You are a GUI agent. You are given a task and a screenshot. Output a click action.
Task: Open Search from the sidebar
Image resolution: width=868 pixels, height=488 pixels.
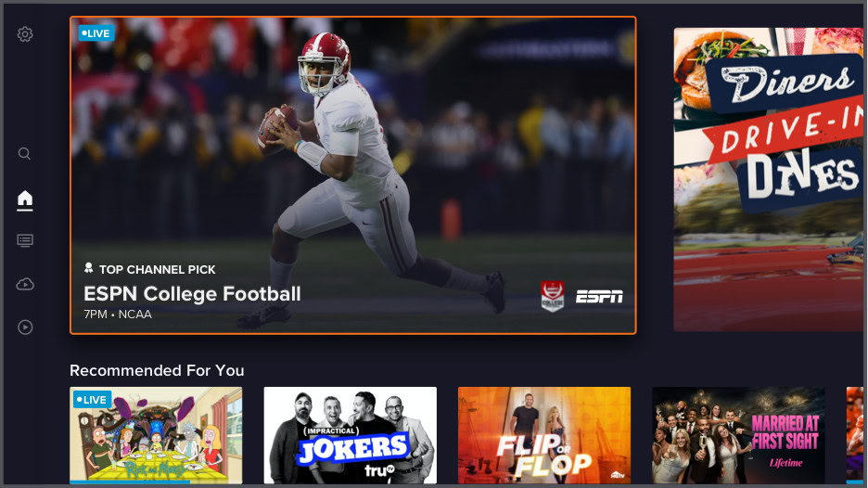24,153
